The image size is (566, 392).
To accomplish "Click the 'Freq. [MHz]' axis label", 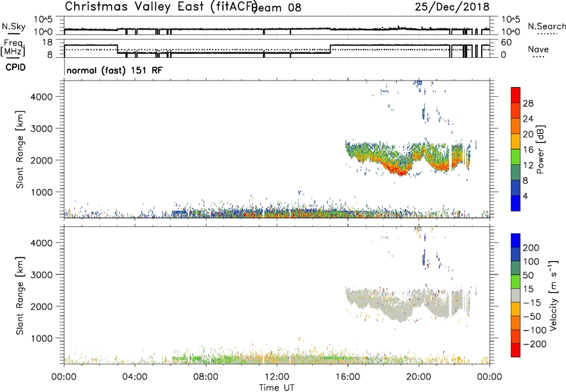I will pos(13,48).
